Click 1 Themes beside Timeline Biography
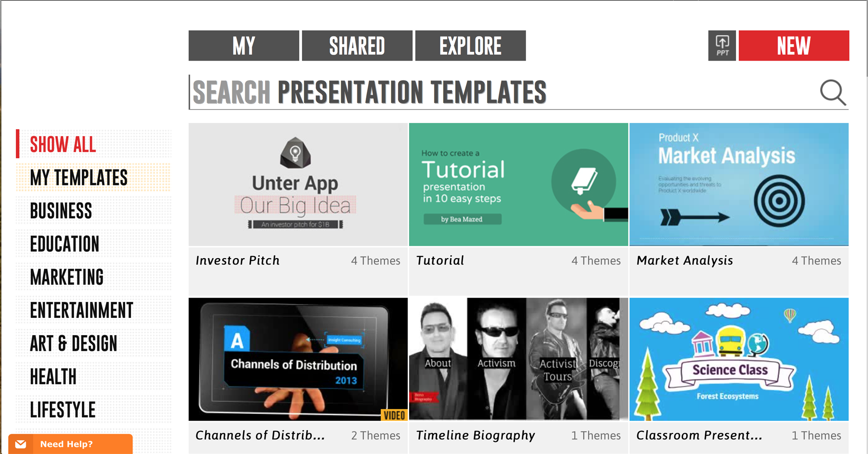The width and height of the screenshot is (868, 454). pos(596,435)
